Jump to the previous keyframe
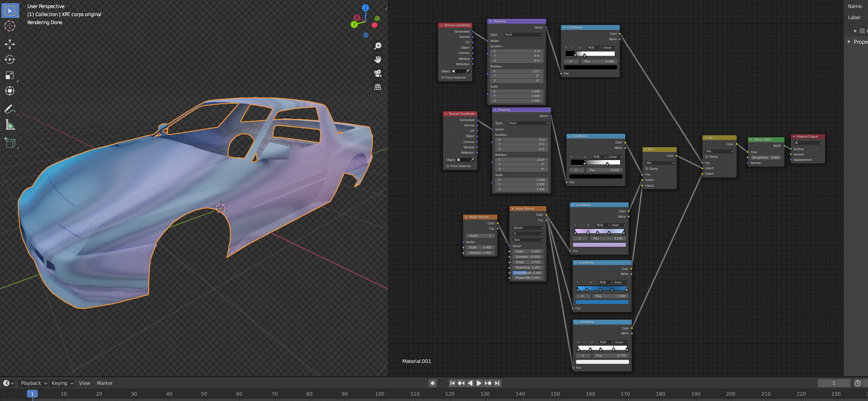 pyautogui.click(x=461, y=383)
